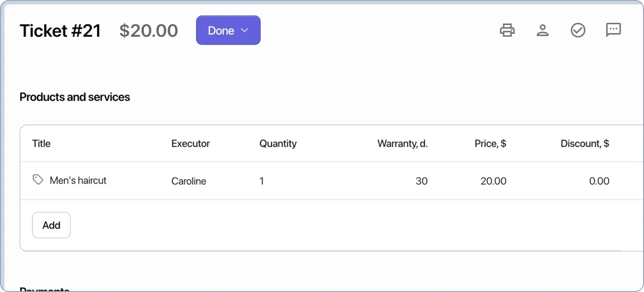View messages using the speech bubble icon

613,30
